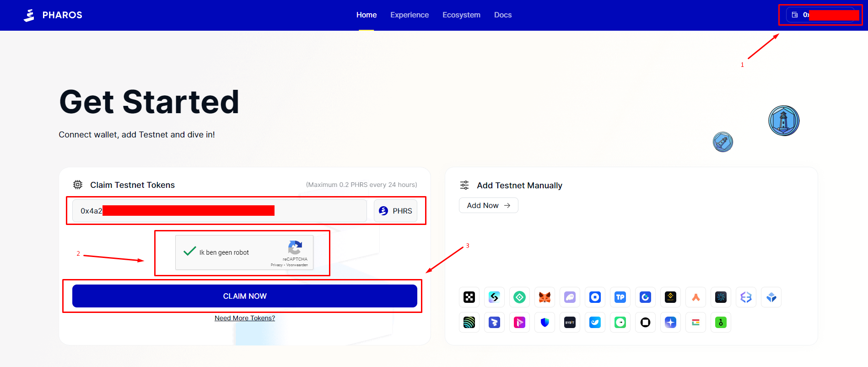The height and width of the screenshot is (367, 868).
Task: Choose the OKX checkerboard wallet icon
Action: (469, 297)
